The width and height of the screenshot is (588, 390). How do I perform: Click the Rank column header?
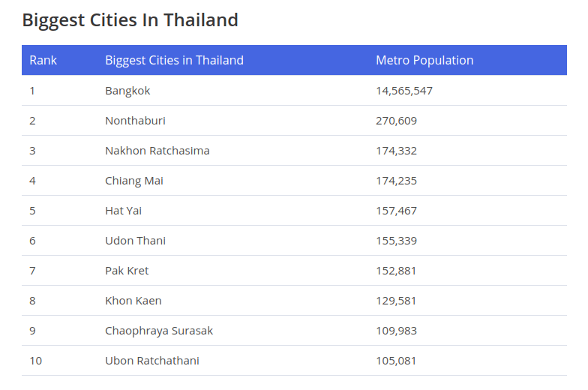(x=43, y=60)
